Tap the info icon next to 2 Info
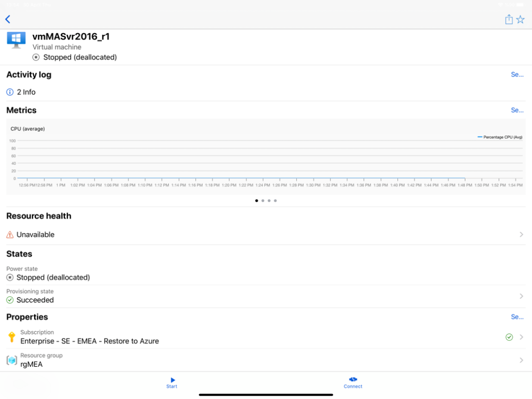The image size is (532, 399). click(x=10, y=92)
